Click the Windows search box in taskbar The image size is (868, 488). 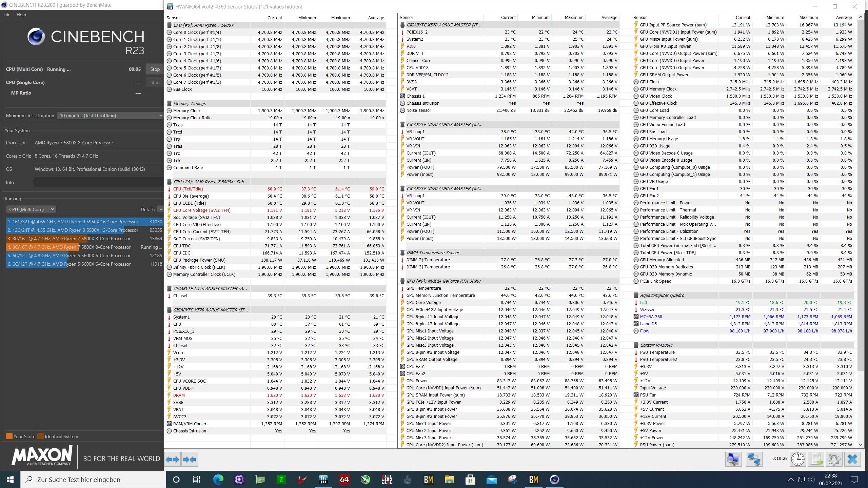click(x=93, y=480)
